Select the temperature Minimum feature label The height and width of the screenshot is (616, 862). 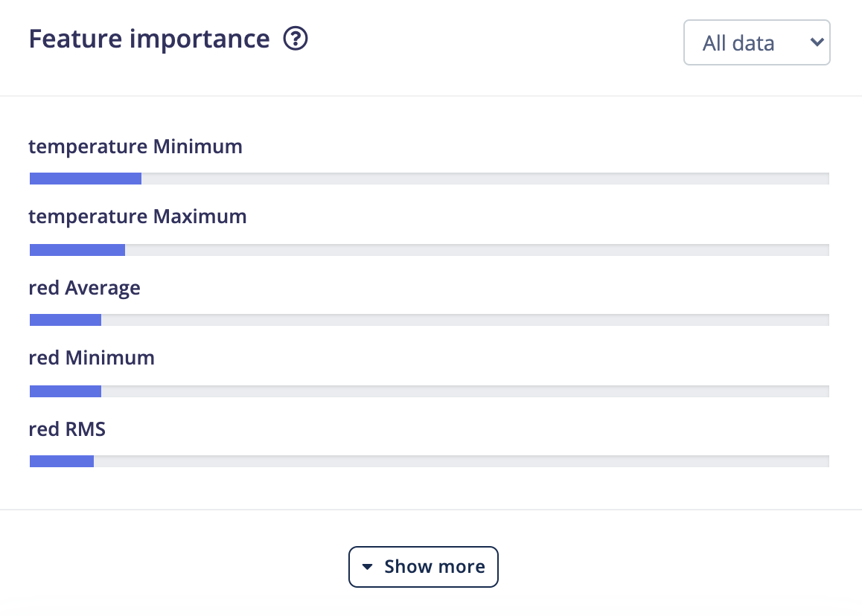(135, 147)
